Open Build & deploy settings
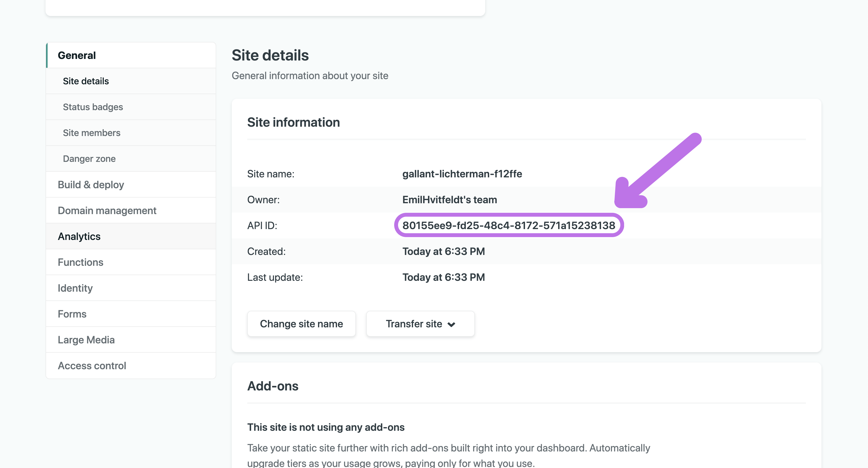 click(131, 185)
